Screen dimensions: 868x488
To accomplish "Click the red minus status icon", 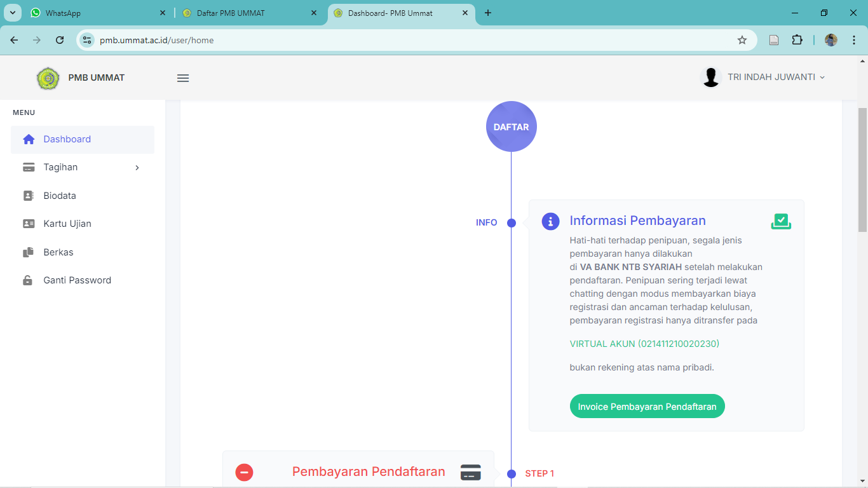I will 244,472.
